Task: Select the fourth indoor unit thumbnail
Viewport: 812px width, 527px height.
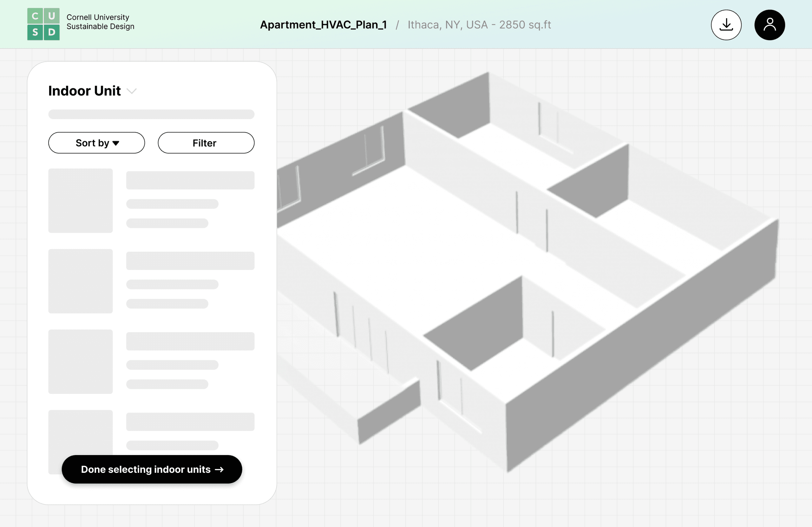Action: pos(81,433)
